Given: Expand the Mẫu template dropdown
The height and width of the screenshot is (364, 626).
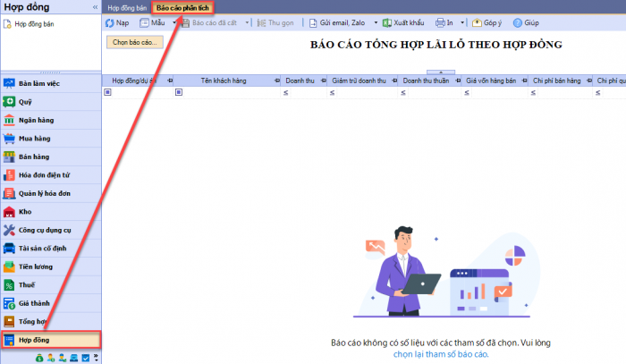Looking at the screenshot, I should coord(174,22).
